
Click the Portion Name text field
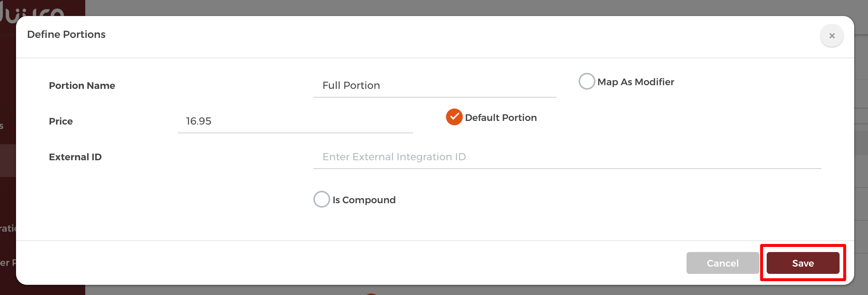point(435,85)
